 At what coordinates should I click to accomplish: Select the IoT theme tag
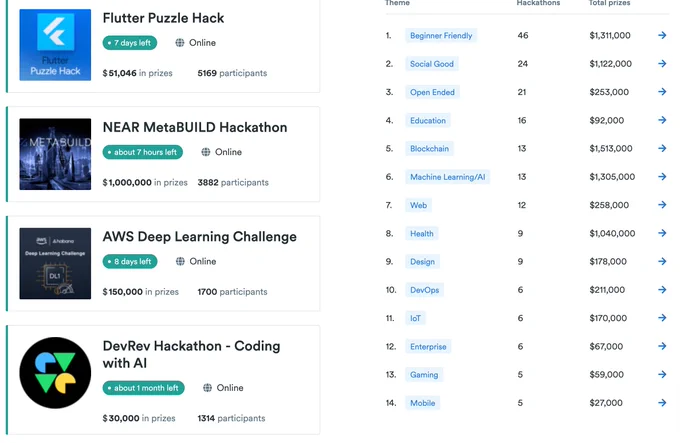point(415,318)
